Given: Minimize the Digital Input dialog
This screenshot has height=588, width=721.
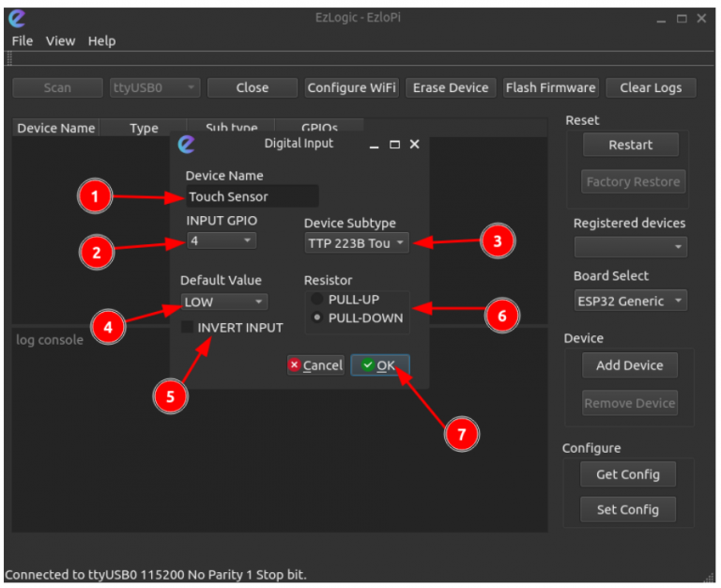Looking at the screenshot, I should tap(375, 146).
